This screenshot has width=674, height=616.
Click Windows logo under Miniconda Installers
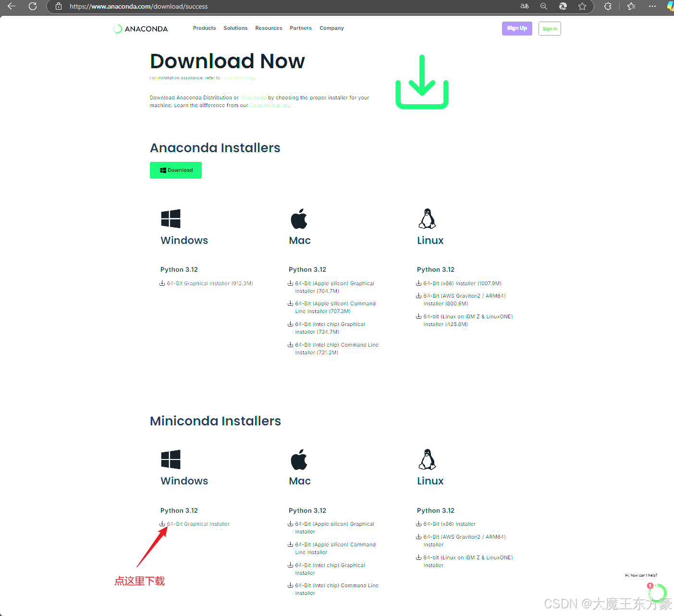point(171,459)
